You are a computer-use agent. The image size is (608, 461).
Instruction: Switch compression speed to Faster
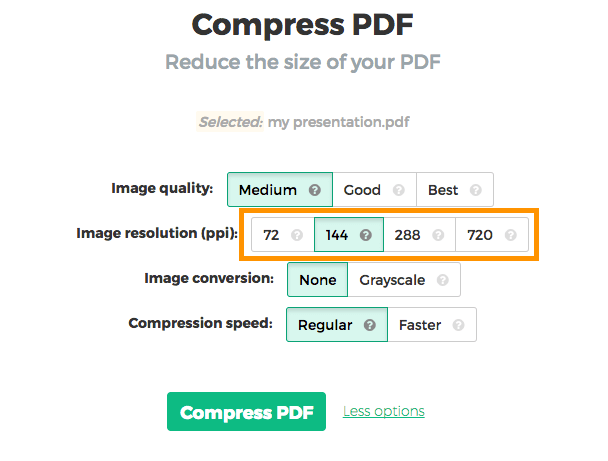tap(420, 325)
